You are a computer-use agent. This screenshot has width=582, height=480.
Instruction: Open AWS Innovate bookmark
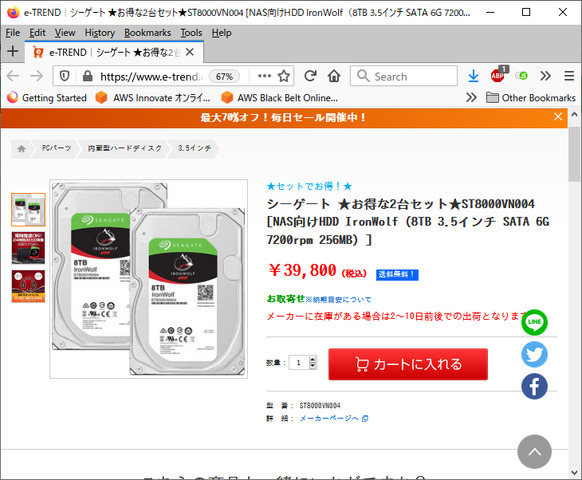153,98
